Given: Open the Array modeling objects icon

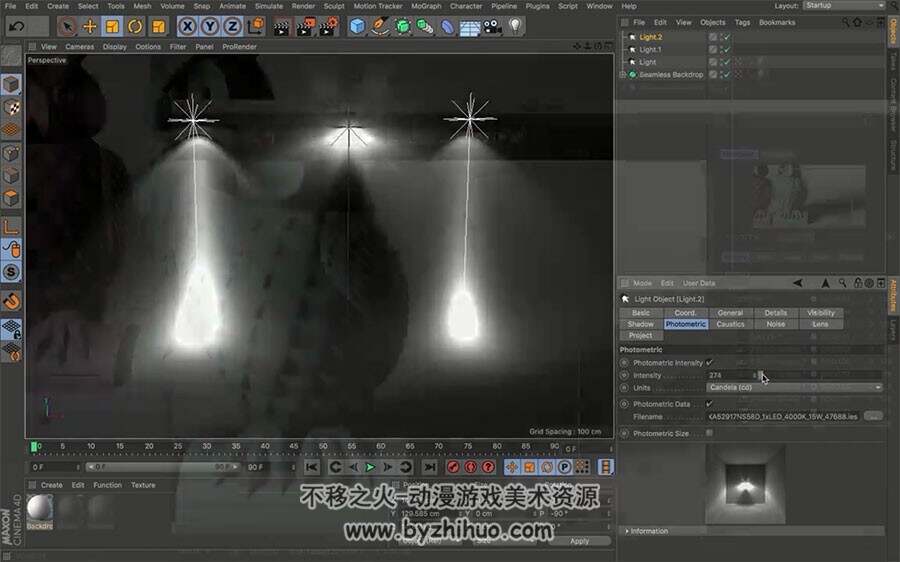Looking at the screenshot, I should click(x=425, y=26).
